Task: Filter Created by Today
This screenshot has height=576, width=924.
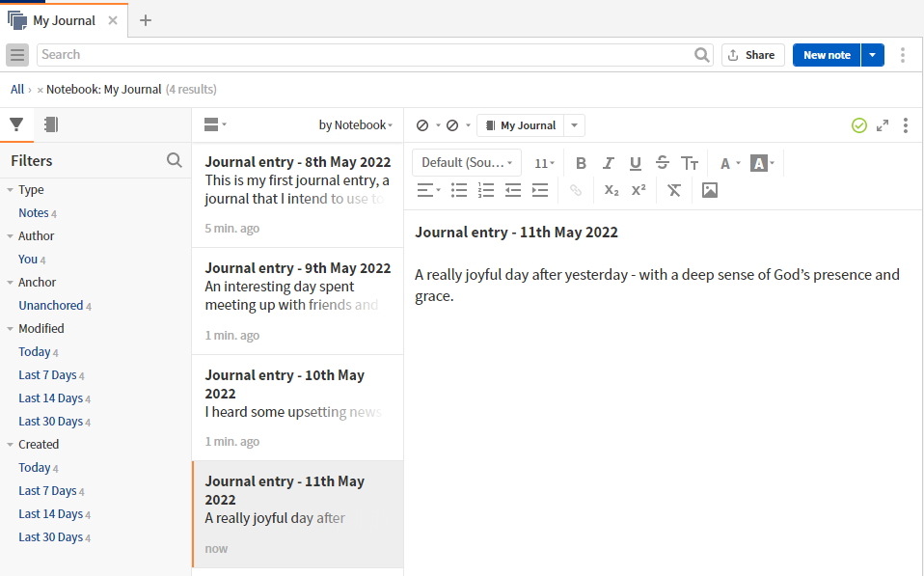Action: pos(34,468)
